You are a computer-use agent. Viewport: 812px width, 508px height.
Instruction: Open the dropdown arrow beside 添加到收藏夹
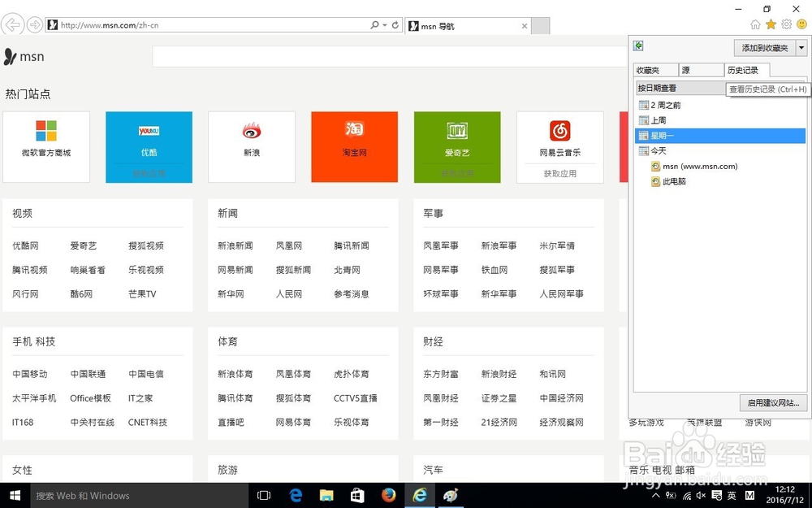[x=801, y=48]
